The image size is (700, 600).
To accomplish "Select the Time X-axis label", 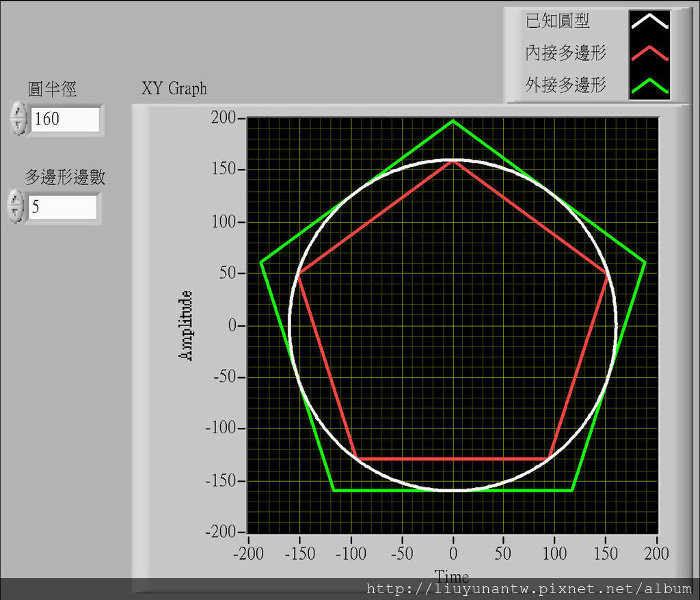I will click(x=452, y=575).
